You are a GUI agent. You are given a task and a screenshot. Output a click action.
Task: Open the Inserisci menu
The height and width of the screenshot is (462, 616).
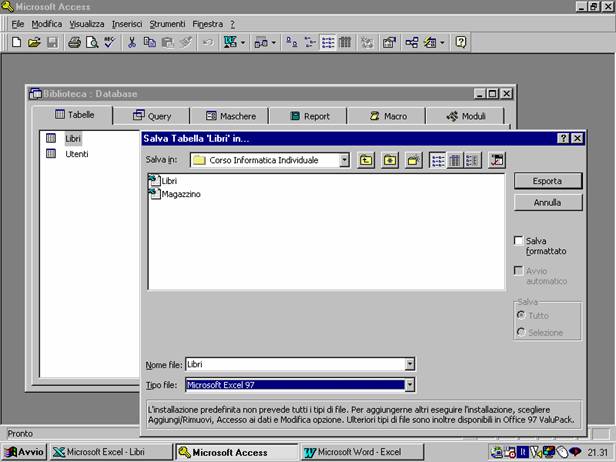click(x=127, y=24)
